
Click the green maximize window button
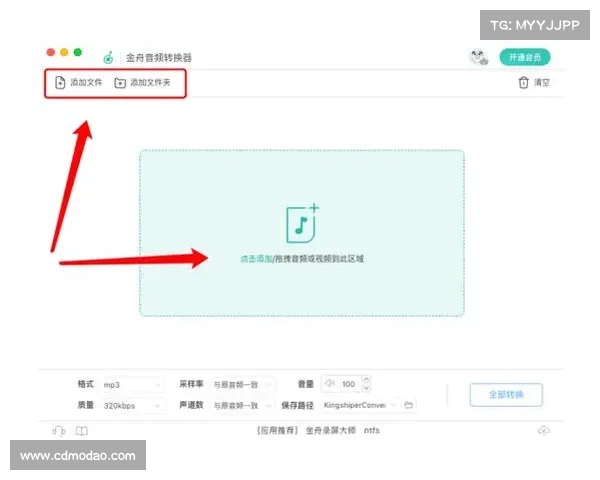pos(78,52)
